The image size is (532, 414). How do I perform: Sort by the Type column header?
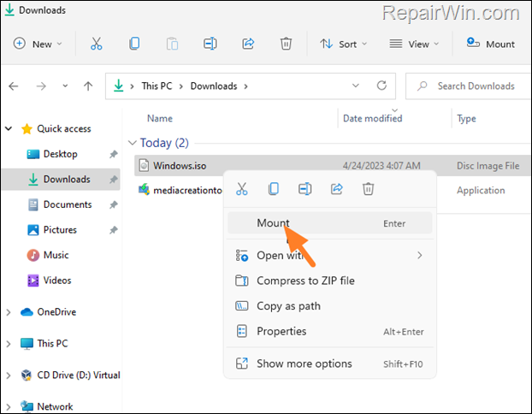[x=466, y=118]
